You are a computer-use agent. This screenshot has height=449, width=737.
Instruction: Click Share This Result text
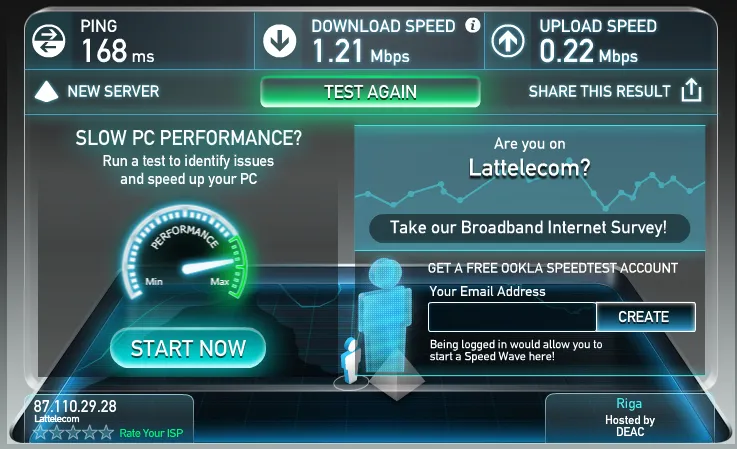pyautogui.click(x=599, y=91)
